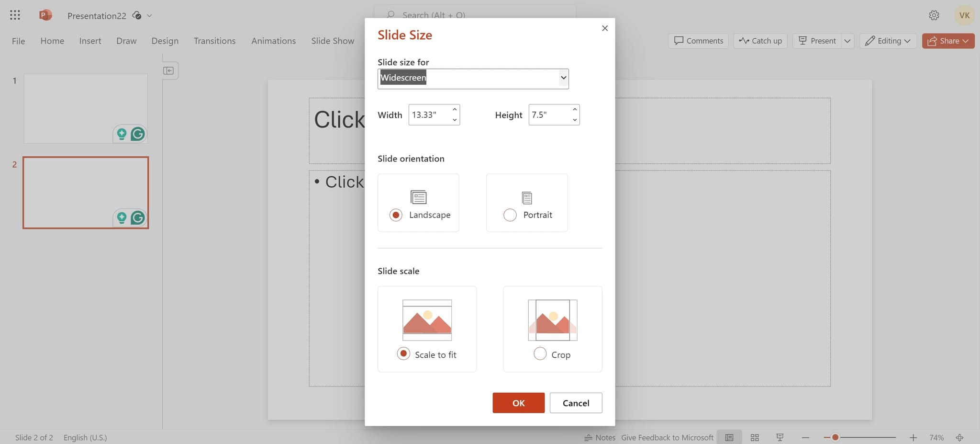Viewport: 980px width, 444px height.
Task: Switch to the Transitions tab
Action: (214, 41)
